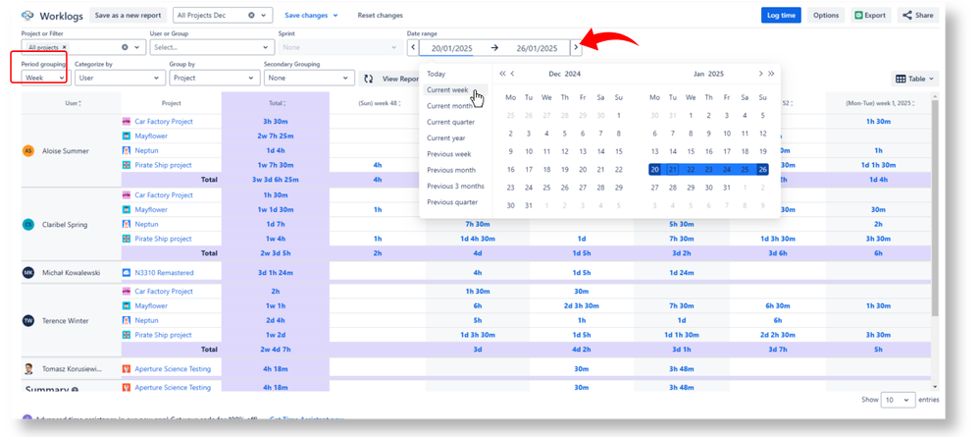This screenshot has width=980, height=437.
Task: Open Terence Winter's Neptun project link
Action: click(x=146, y=320)
